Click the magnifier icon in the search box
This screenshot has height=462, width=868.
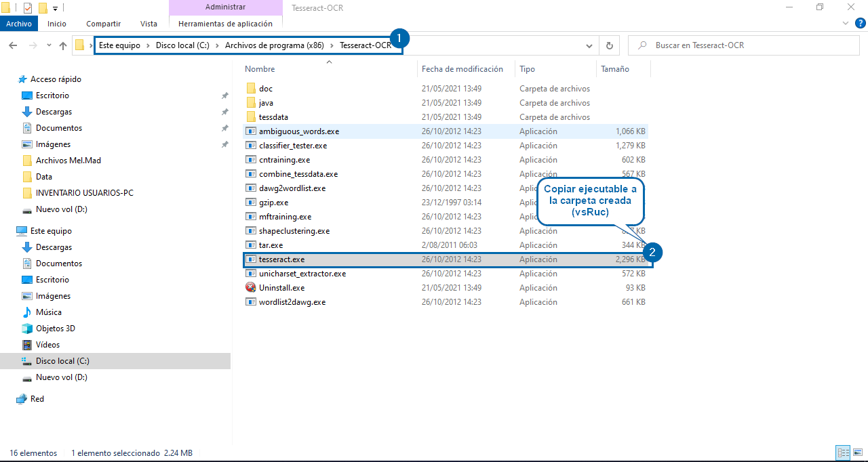tap(642, 45)
